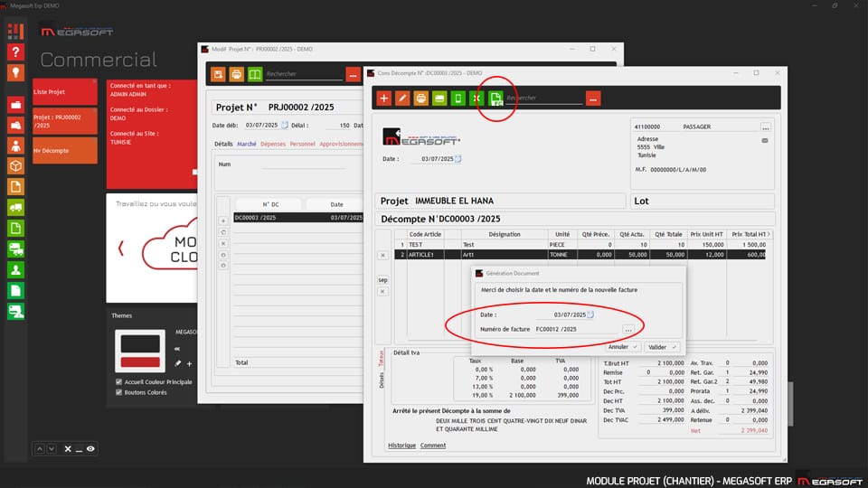This screenshot has width=868, height=488.
Task: Click the red plus add icon in Décompte toolbar
Action: tap(384, 98)
